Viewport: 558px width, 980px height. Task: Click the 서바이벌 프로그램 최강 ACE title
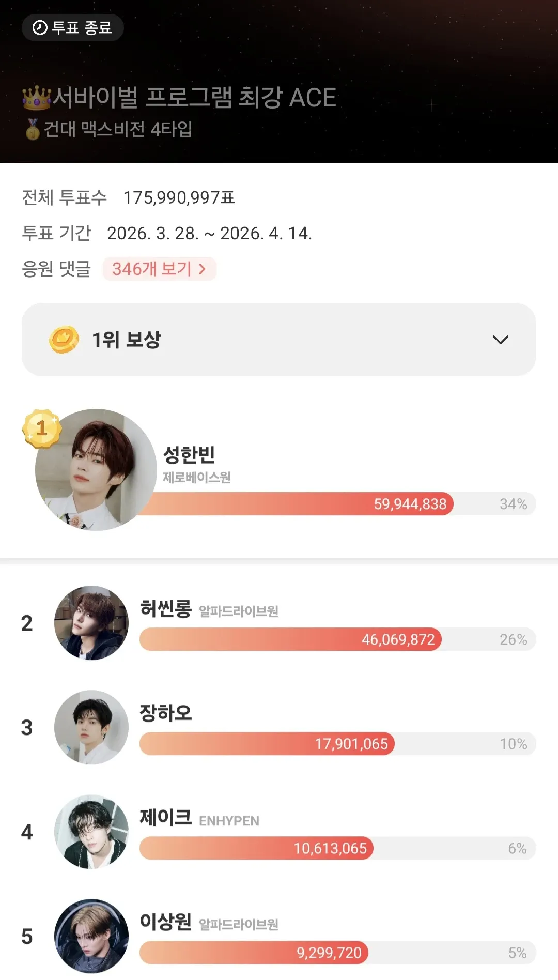[194, 98]
